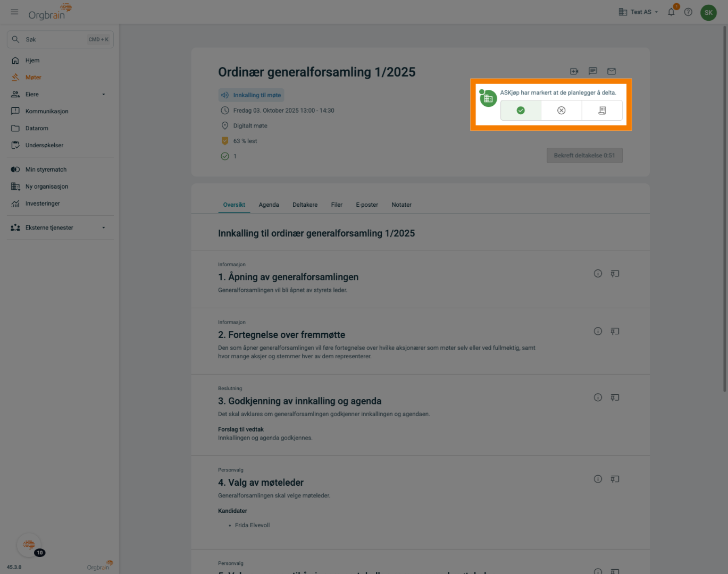The image size is (728, 574).
Task: Select the proxy document attendance option
Action: 602,111
